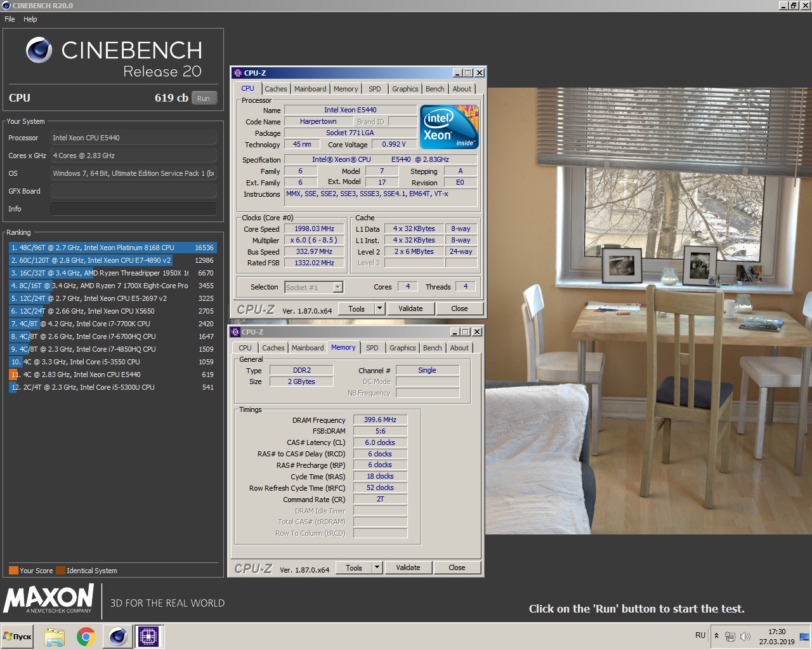Viewport: 812px width, 650px height.
Task: Open Caches tab in lower CPU-Z
Action: pos(273,348)
